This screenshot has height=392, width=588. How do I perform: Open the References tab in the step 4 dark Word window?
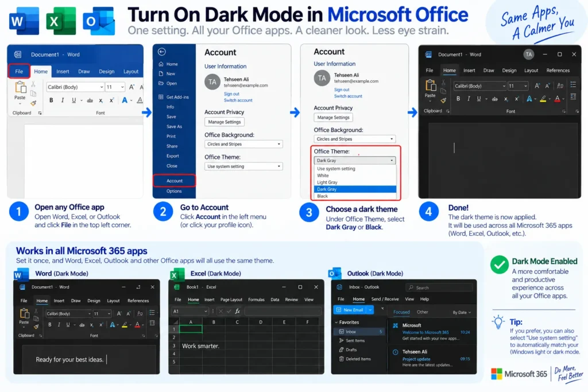[x=558, y=71]
